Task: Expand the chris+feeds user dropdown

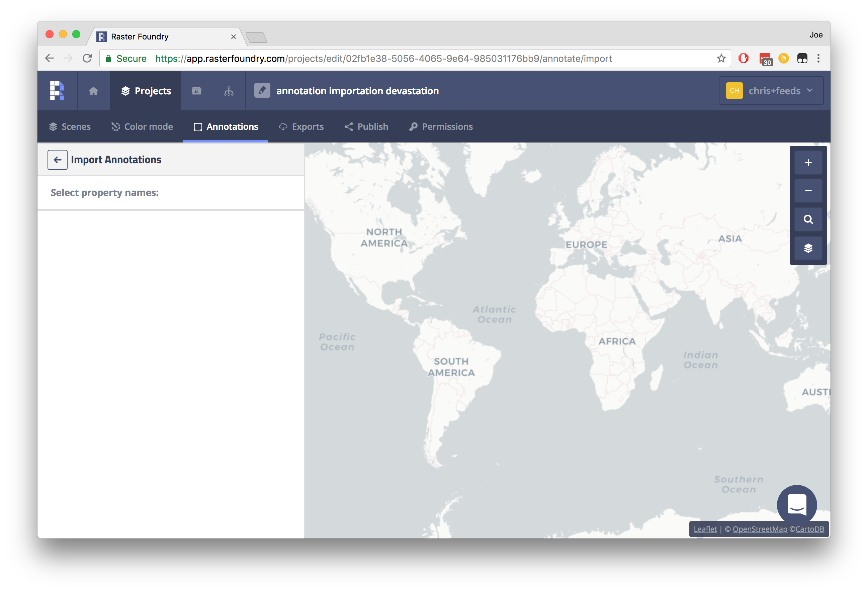Action: click(x=771, y=91)
